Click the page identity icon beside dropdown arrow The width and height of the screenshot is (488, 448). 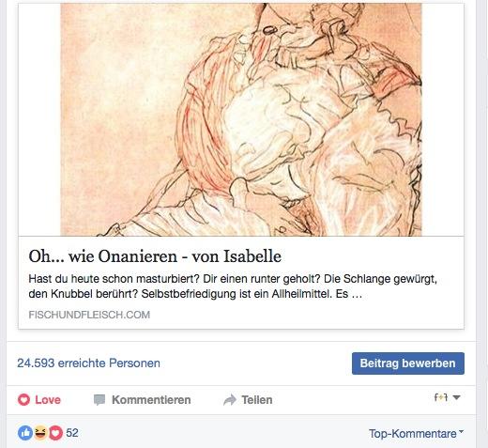(441, 397)
